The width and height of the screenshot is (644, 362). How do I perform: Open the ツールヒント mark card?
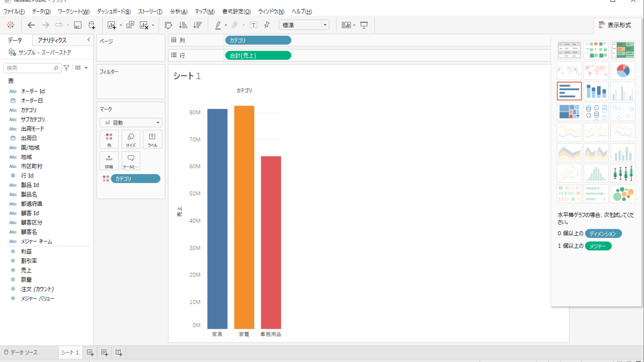click(131, 161)
